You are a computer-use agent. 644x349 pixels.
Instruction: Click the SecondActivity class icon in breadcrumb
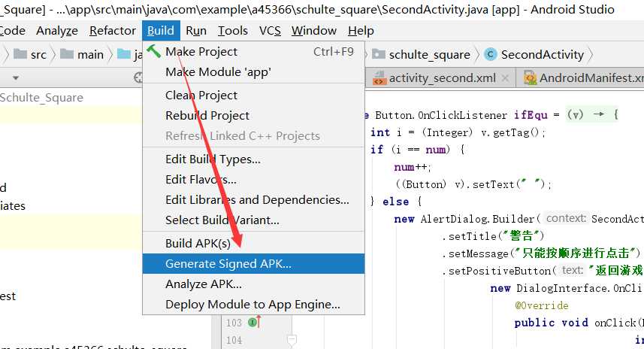(491, 54)
